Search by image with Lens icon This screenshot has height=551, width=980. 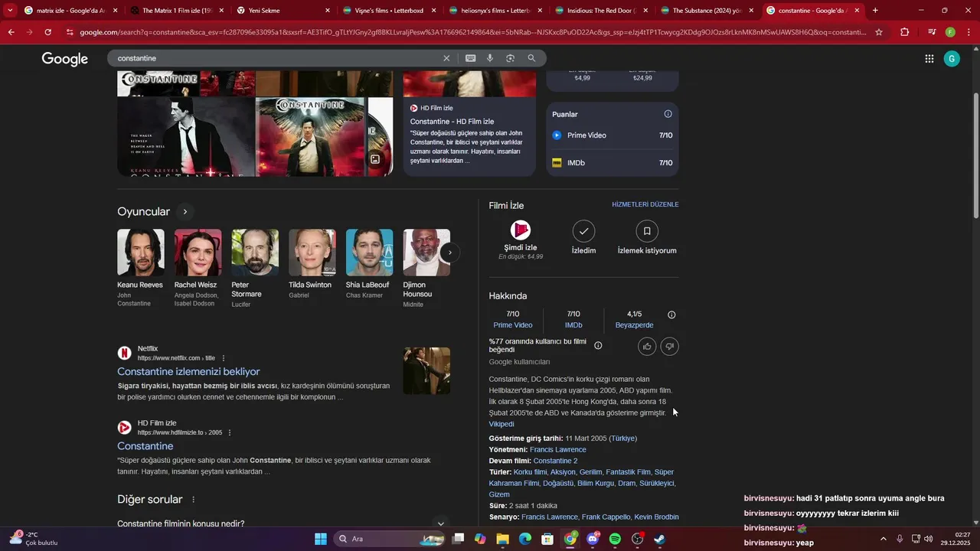(x=510, y=58)
